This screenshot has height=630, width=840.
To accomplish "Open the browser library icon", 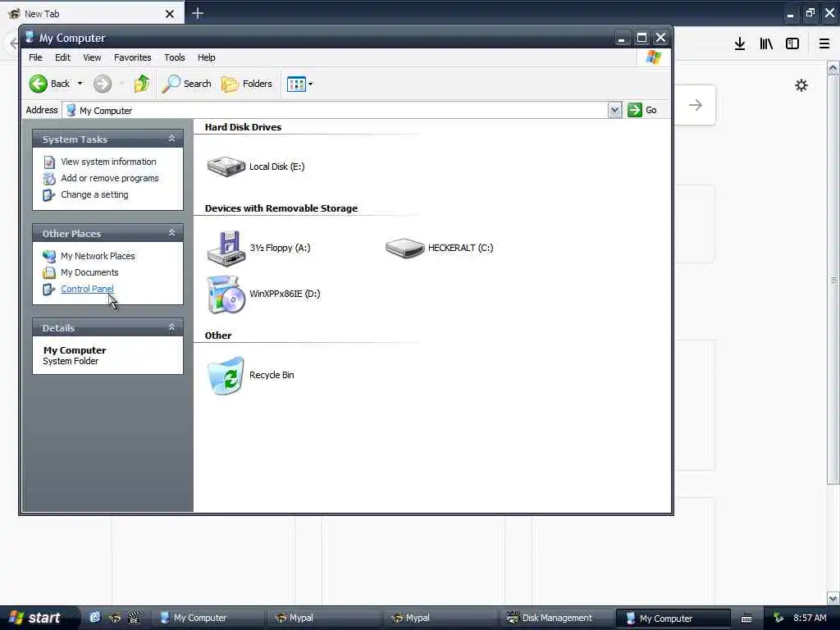I will [x=766, y=43].
